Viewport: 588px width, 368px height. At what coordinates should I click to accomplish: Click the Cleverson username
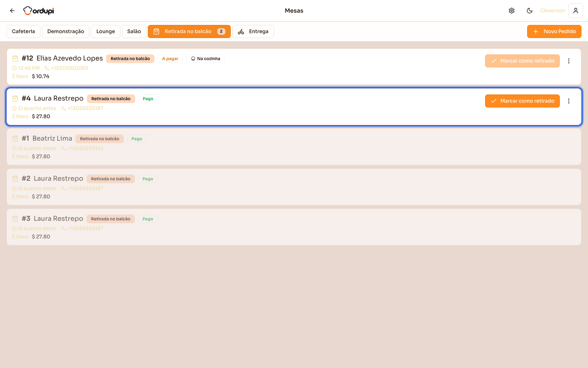pyautogui.click(x=552, y=11)
